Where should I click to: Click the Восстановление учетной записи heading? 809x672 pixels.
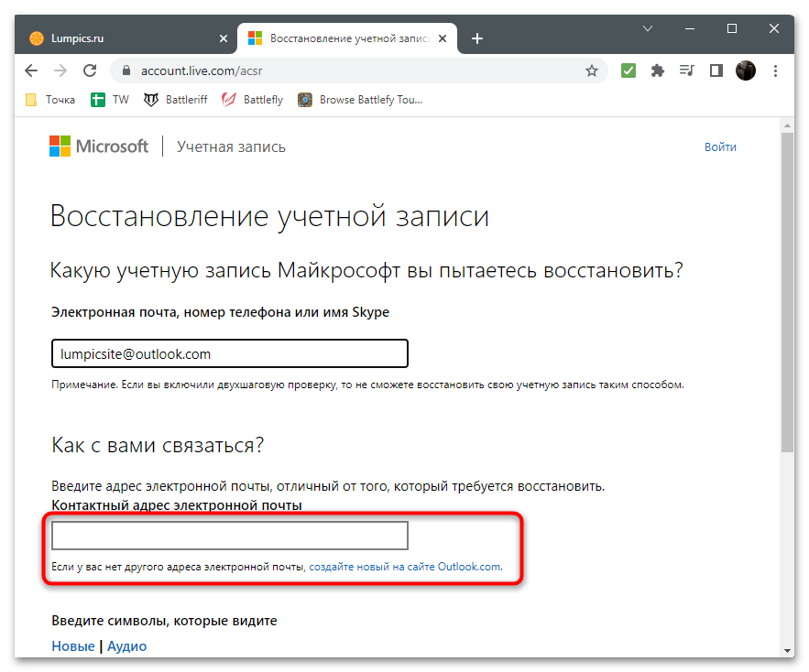269,216
